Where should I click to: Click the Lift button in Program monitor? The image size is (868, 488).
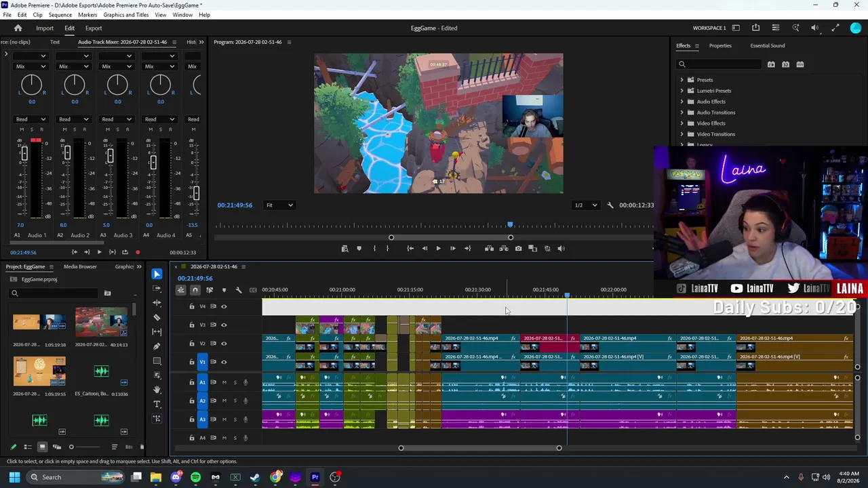point(489,249)
